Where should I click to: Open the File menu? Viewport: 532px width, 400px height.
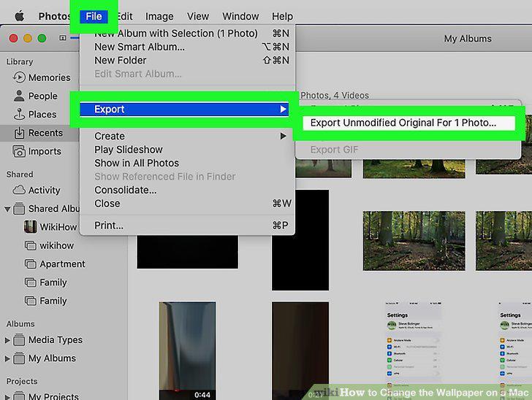(94, 16)
